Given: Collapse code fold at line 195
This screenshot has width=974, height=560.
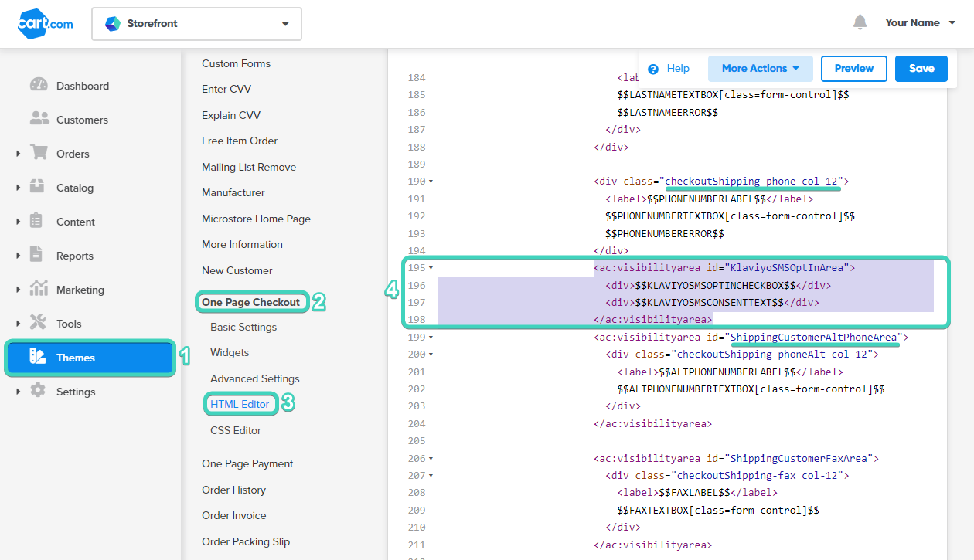Looking at the screenshot, I should [431, 268].
